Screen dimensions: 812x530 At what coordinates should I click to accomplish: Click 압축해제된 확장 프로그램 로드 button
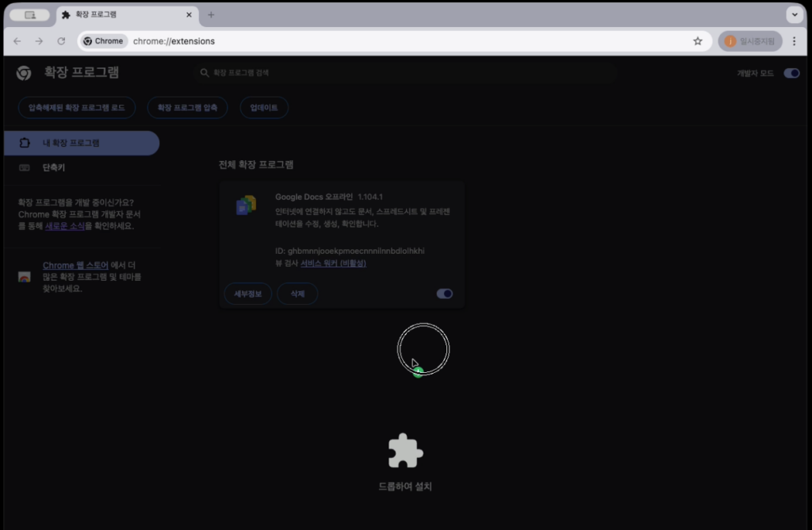[x=76, y=107]
